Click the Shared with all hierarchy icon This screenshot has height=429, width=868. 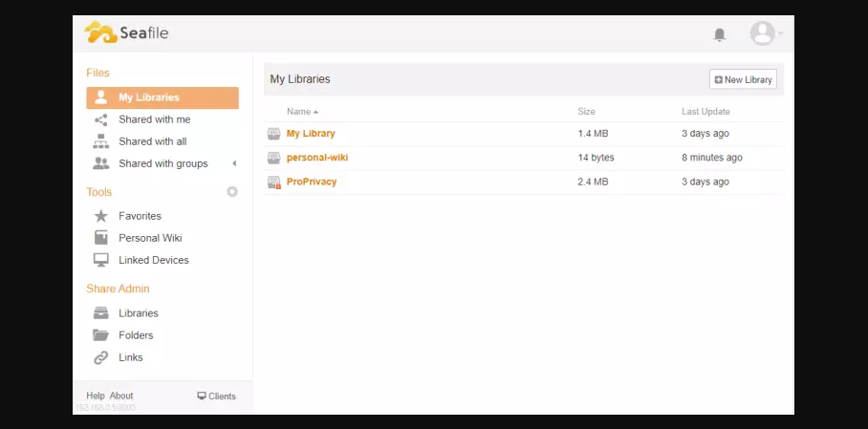[x=100, y=141]
